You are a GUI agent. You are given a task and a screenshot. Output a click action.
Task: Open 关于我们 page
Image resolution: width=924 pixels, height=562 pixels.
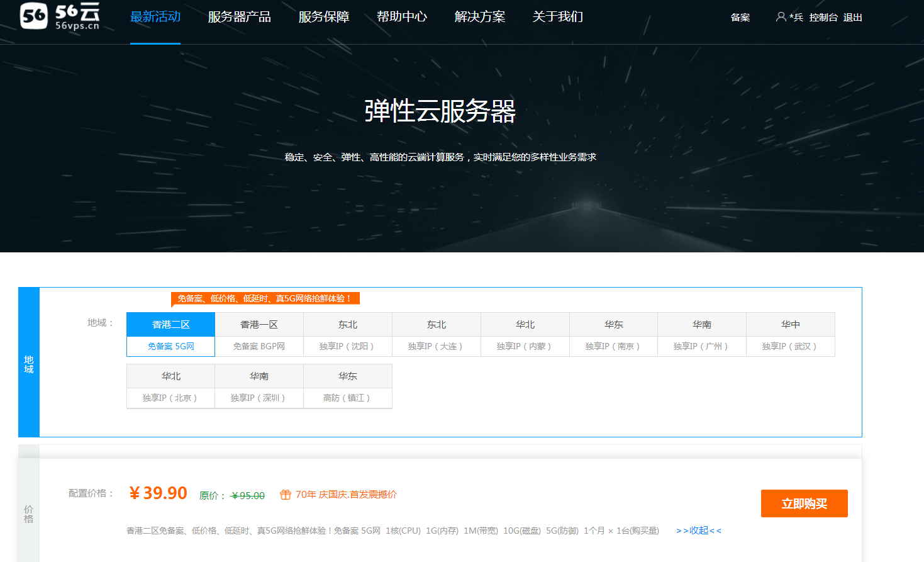pyautogui.click(x=557, y=17)
